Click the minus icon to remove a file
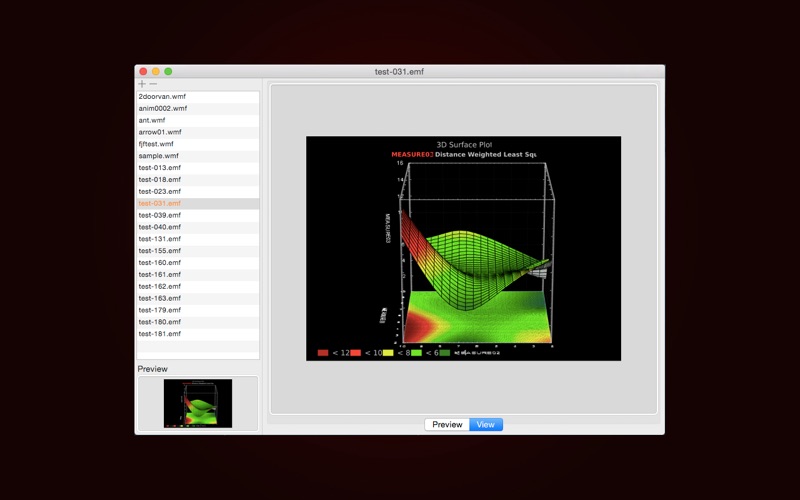 (x=153, y=85)
